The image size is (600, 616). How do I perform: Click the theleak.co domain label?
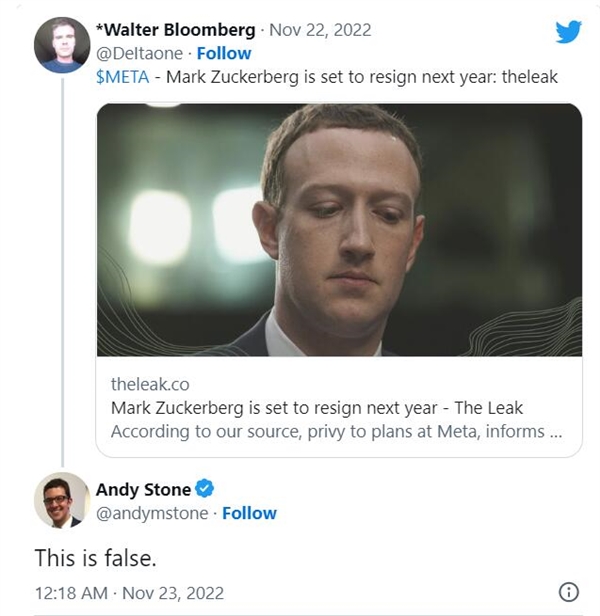[150, 384]
